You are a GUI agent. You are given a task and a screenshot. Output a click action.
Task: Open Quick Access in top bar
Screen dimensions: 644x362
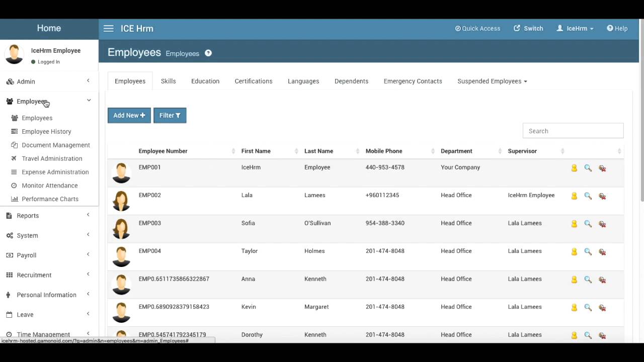477,29
